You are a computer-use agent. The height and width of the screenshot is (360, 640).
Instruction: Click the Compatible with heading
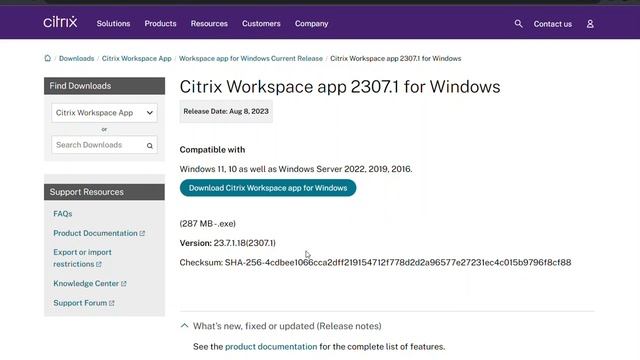pos(212,150)
